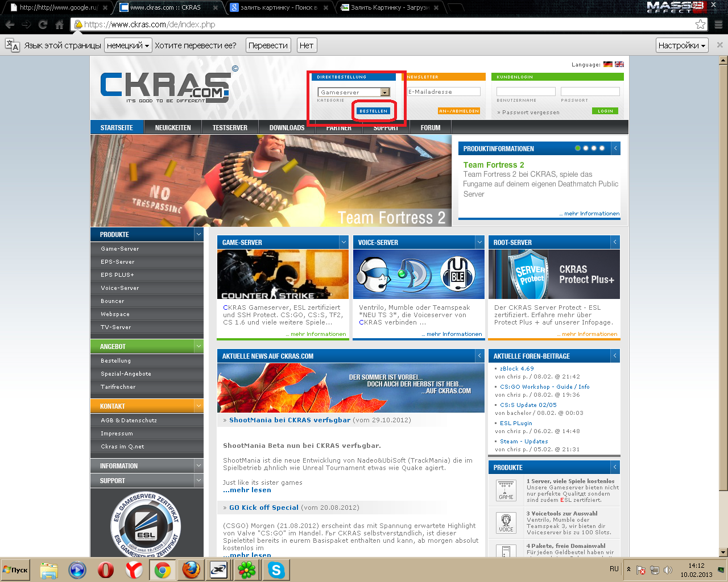The width and height of the screenshot is (728, 582).
Task: Open the Counter-Strike game server thumbnail
Action: (x=283, y=275)
